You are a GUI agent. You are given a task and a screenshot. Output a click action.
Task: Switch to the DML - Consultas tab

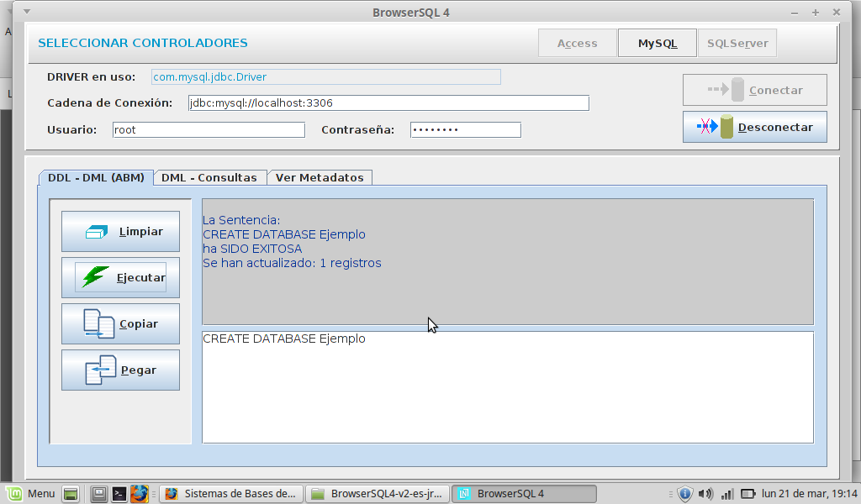[209, 177]
